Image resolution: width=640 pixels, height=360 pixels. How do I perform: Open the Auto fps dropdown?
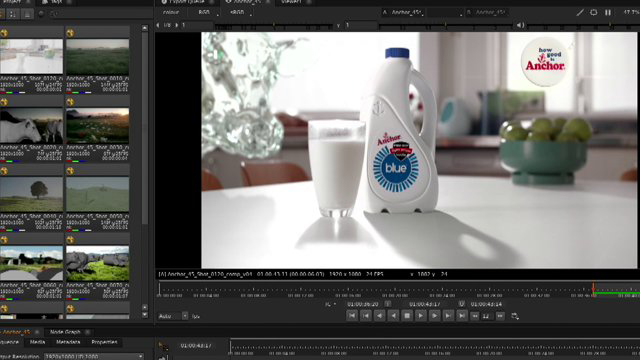[173, 316]
